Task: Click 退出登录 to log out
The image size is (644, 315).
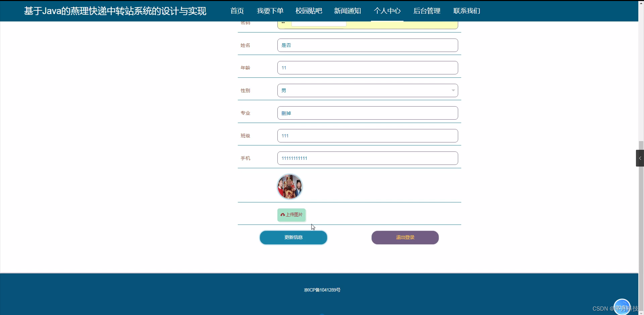Action: click(x=405, y=237)
